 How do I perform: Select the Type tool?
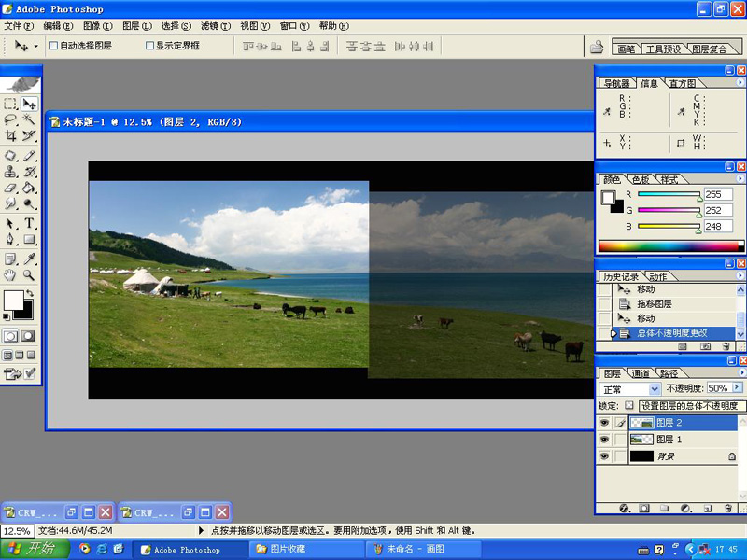tap(30, 223)
